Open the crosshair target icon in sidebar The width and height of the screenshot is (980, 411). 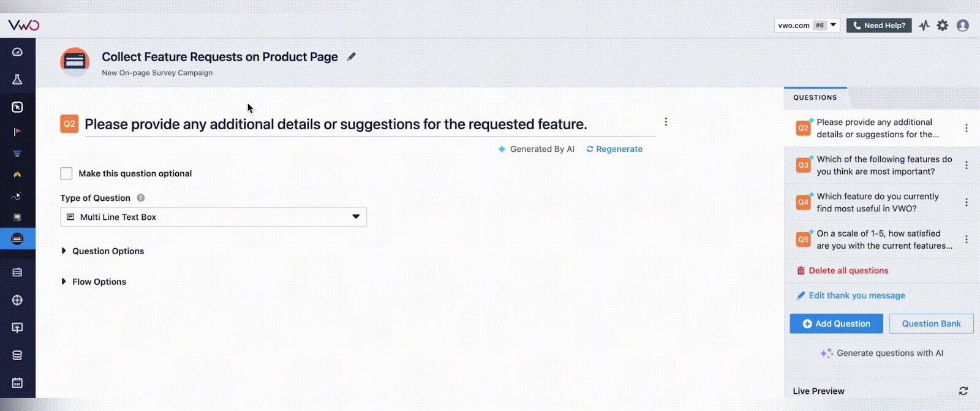[x=17, y=300]
